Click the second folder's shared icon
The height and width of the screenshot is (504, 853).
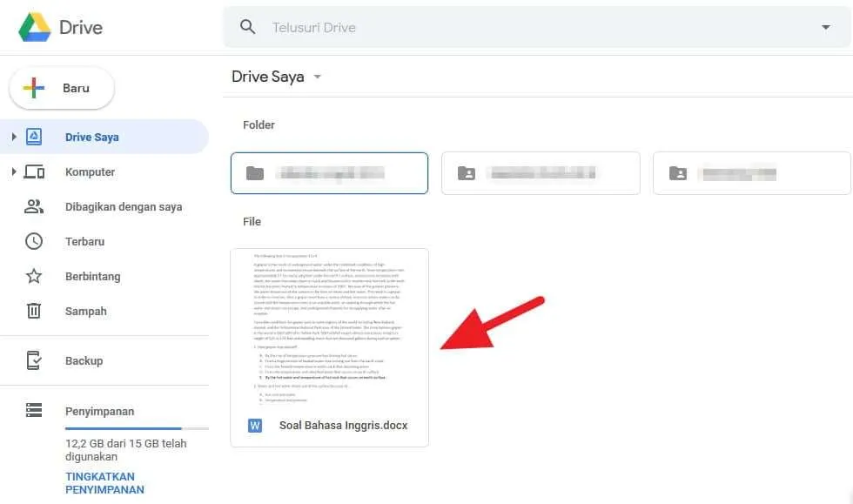[467, 173]
